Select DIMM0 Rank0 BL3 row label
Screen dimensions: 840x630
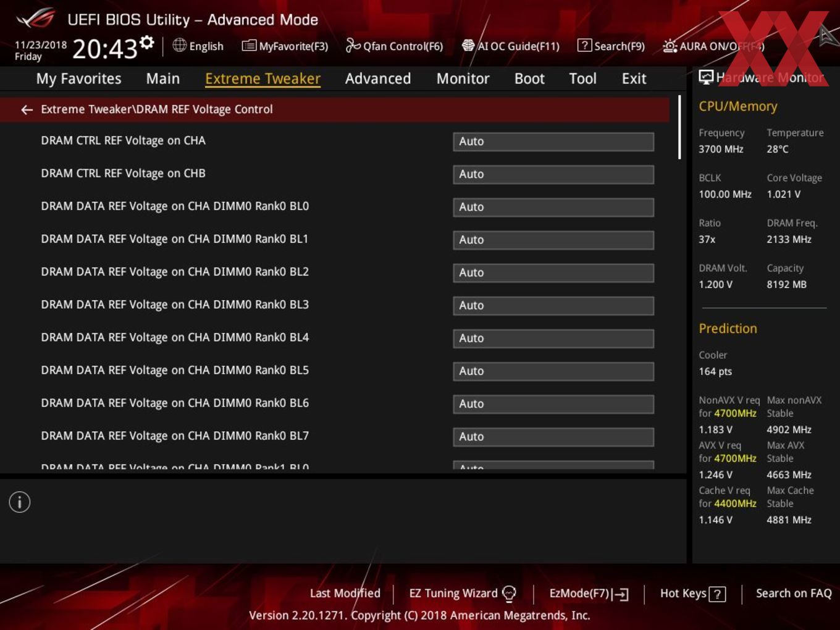click(x=175, y=304)
